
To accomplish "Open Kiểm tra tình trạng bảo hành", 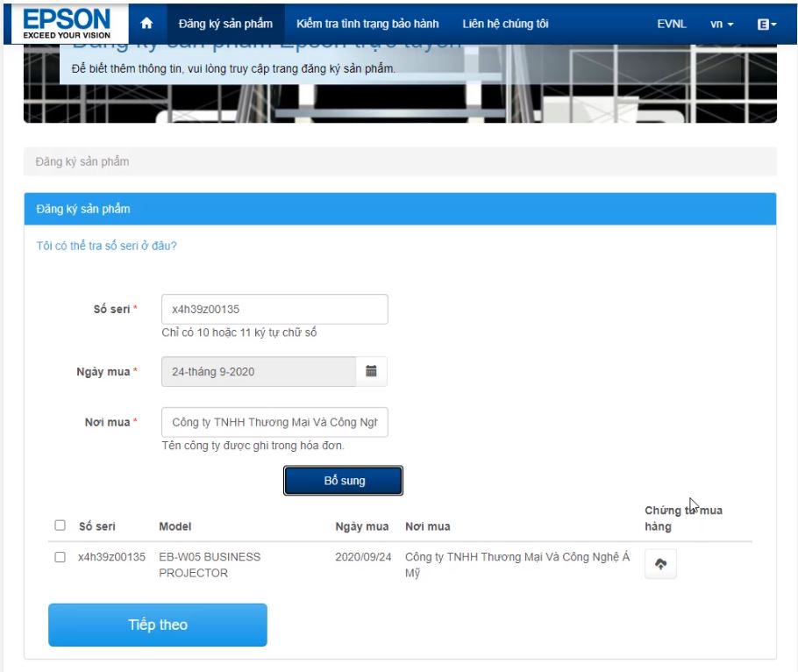I will pos(367,24).
